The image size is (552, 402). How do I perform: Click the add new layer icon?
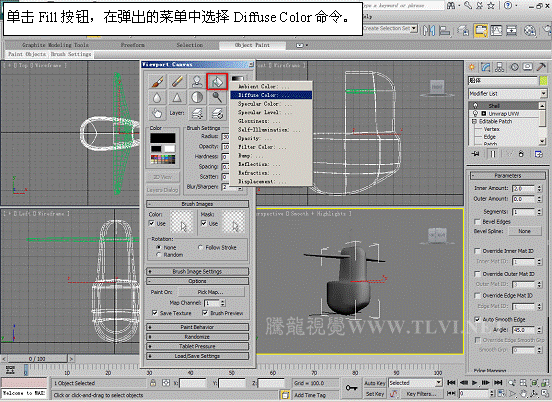point(197,113)
